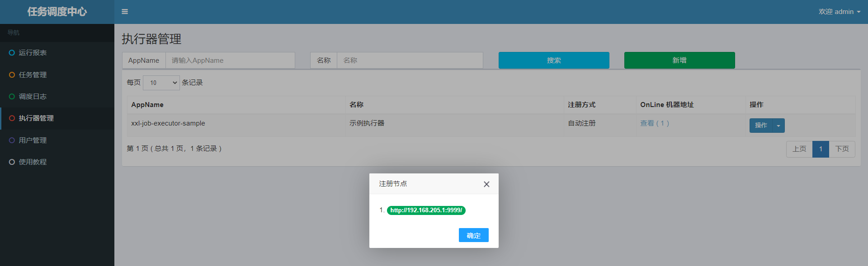Viewport: 868px width, 266px height.
Task: Click the green 新增 button
Action: (x=679, y=61)
